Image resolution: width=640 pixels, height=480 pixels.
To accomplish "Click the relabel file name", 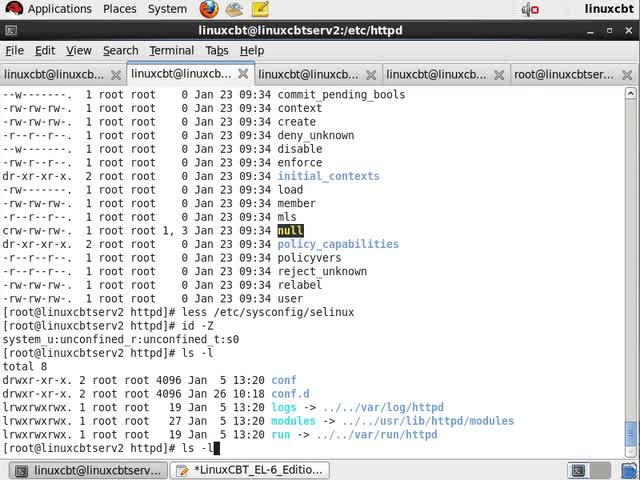I will tap(300, 285).
